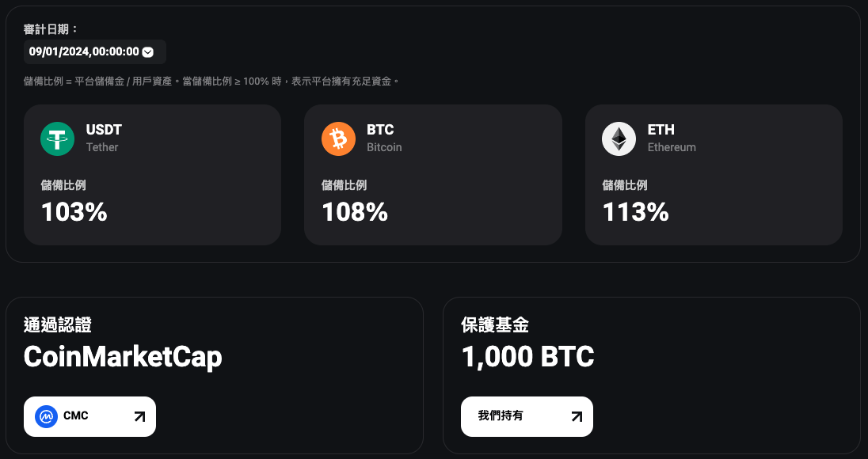This screenshot has height=459, width=868.
Task: Open the 我們持有 protection fund button
Action: (527, 416)
